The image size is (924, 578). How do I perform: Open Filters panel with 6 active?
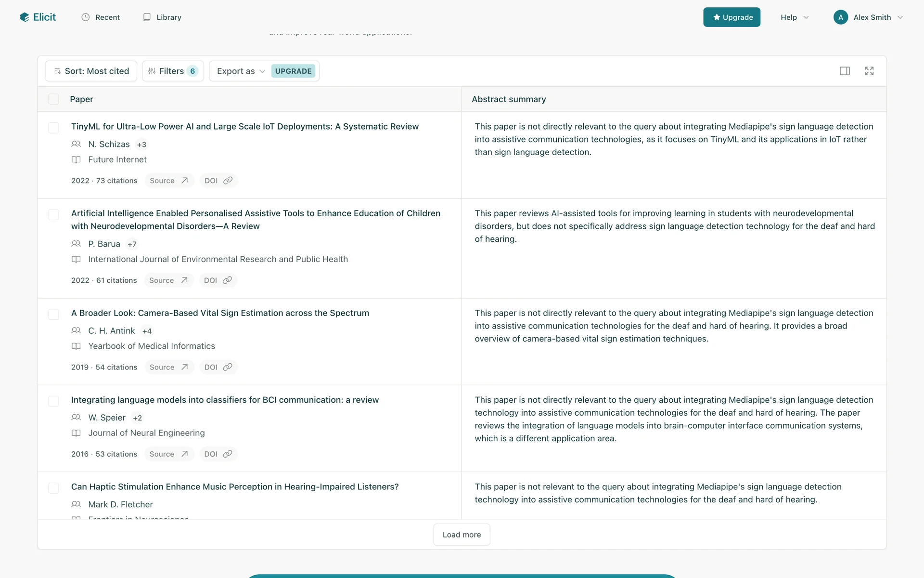click(173, 71)
